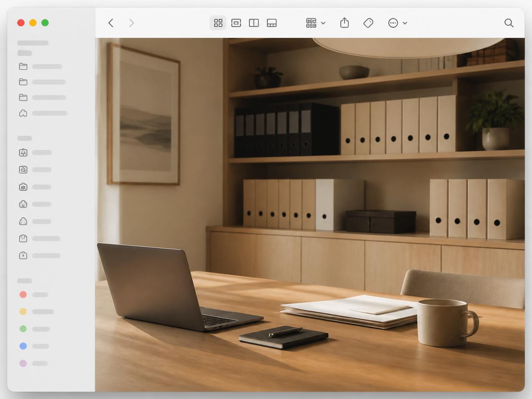Open the fifth item in second sidebar group
This screenshot has width=532, height=399.
[35, 222]
